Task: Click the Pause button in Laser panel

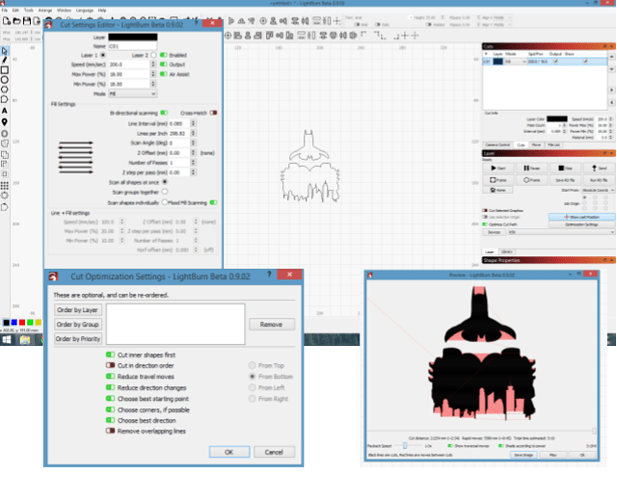Action: (x=532, y=168)
